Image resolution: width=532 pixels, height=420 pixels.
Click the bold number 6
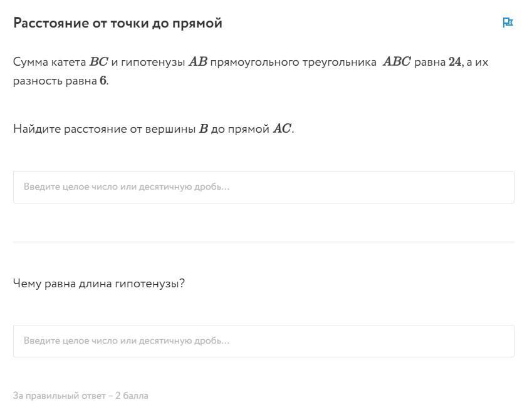pos(103,81)
